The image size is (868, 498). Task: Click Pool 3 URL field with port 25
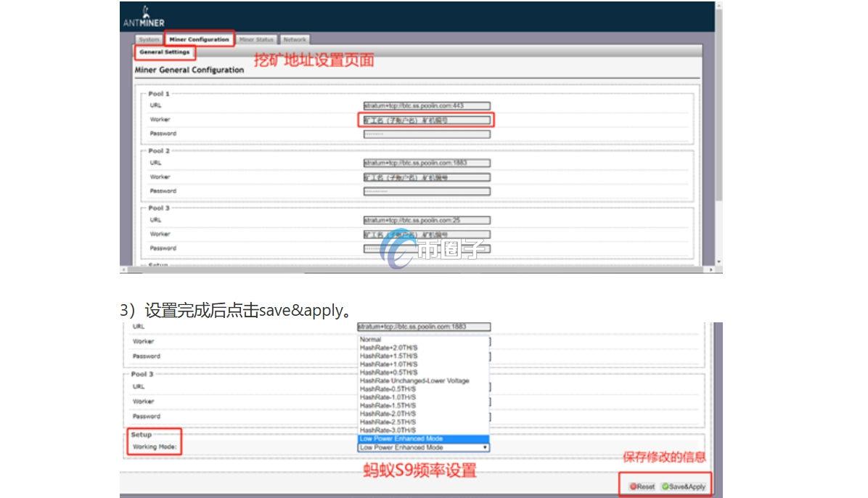(426, 220)
